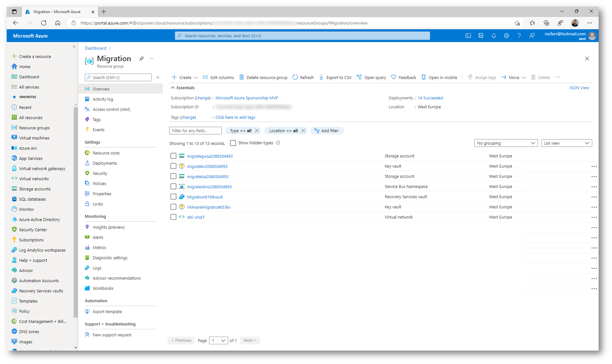The height and width of the screenshot is (364, 612).
Task: Open the Migration6199vault resource link
Action: click(205, 197)
